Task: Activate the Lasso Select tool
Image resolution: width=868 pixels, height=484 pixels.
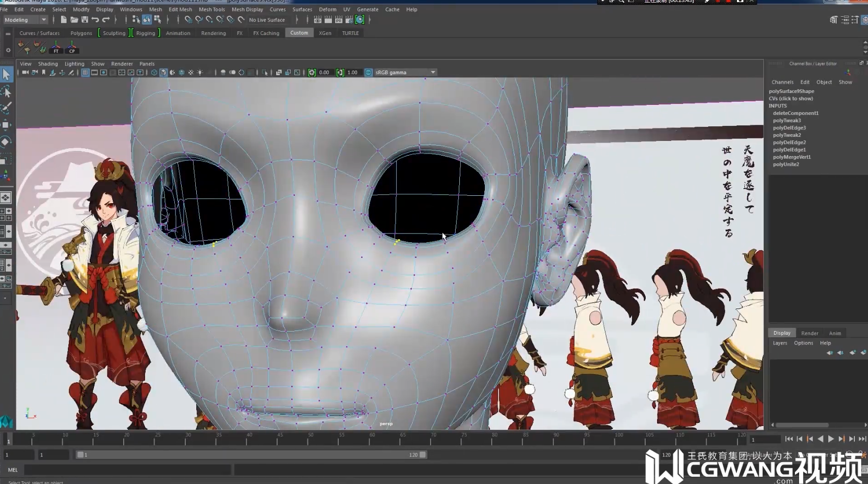Action: [6, 92]
